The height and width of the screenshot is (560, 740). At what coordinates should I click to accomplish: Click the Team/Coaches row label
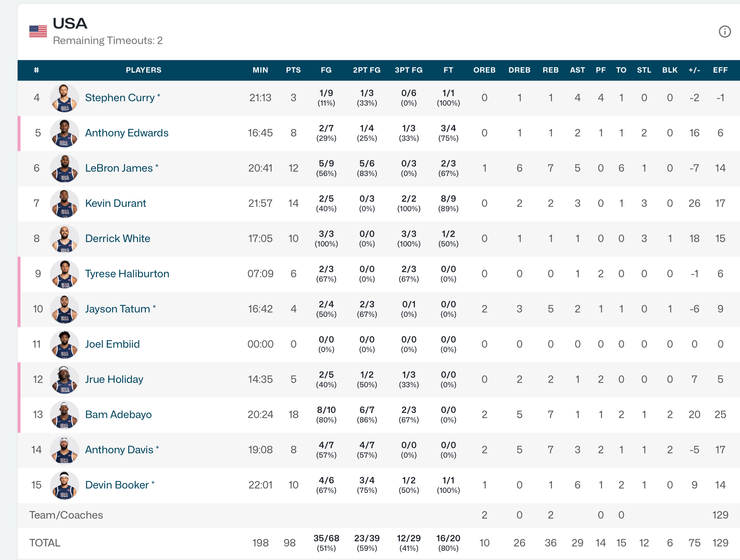[66, 515]
